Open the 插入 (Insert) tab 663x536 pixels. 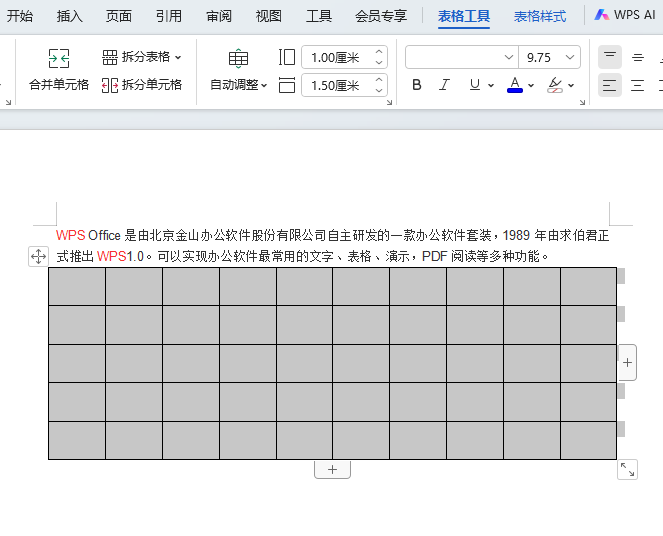69,16
